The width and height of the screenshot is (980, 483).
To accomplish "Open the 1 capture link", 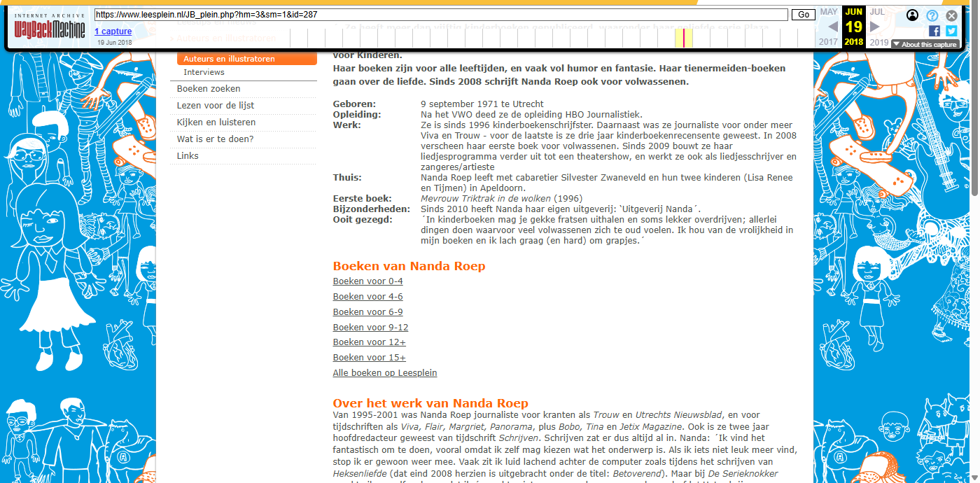I will tap(113, 31).
